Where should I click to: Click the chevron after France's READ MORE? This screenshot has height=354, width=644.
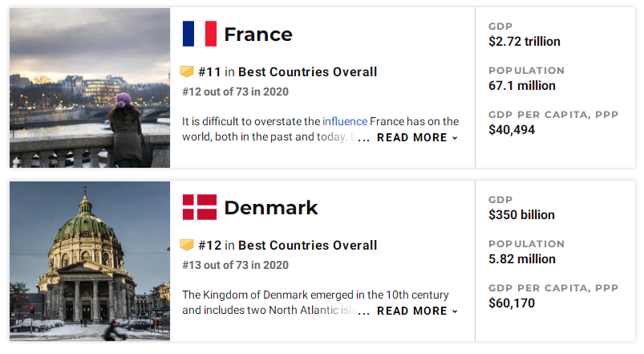point(455,138)
